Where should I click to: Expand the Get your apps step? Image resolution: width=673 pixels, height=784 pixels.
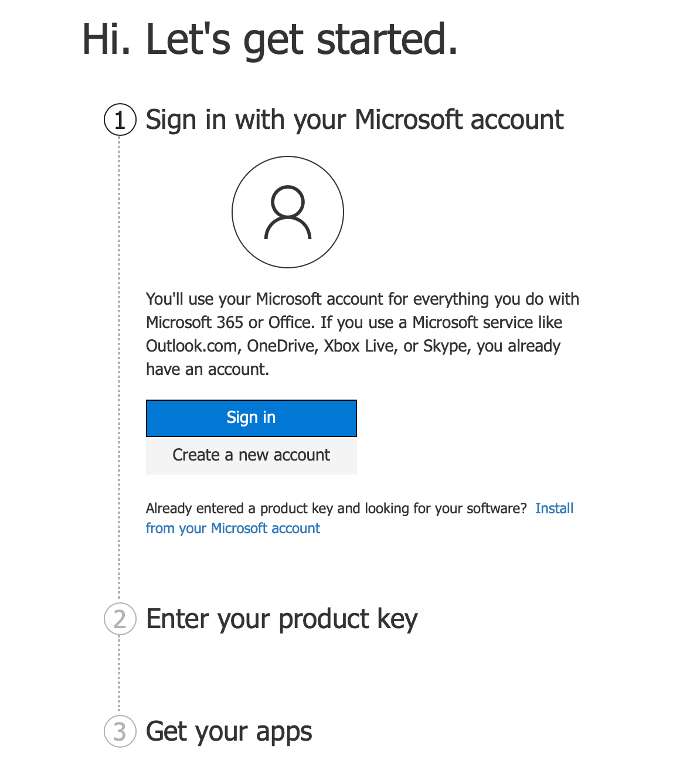[229, 732]
